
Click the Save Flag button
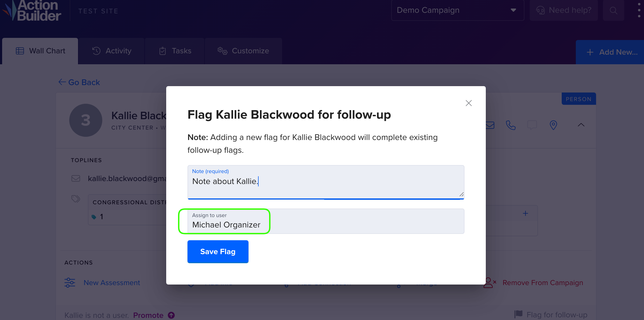218,252
